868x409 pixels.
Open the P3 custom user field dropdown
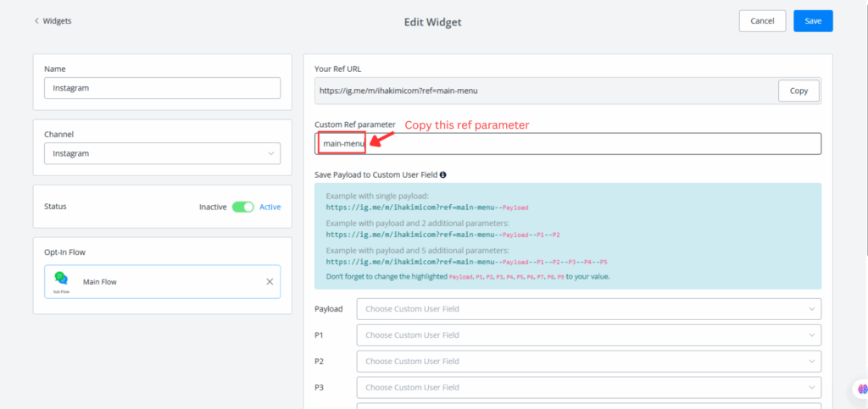point(589,387)
